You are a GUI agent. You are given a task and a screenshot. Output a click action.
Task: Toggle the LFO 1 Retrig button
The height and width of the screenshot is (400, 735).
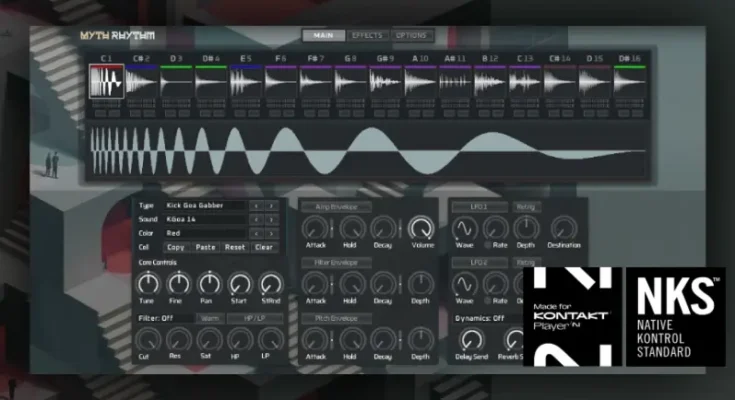(x=526, y=207)
